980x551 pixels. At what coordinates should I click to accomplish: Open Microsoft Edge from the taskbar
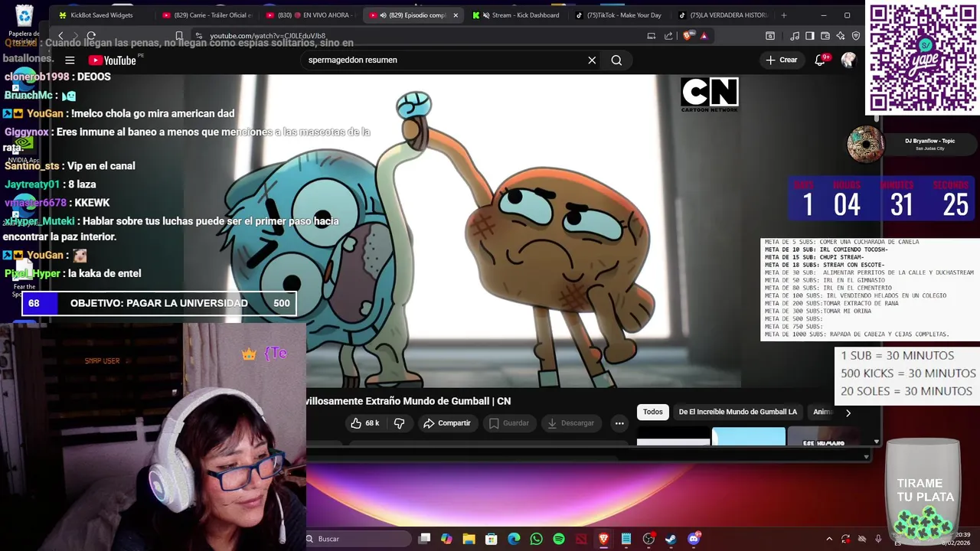(x=514, y=539)
